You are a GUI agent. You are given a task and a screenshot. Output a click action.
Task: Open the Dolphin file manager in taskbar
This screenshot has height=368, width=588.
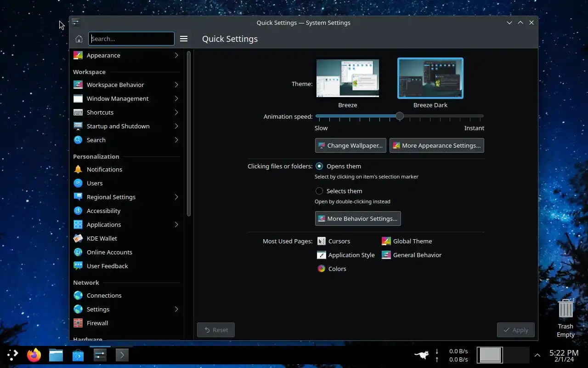tap(56, 355)
